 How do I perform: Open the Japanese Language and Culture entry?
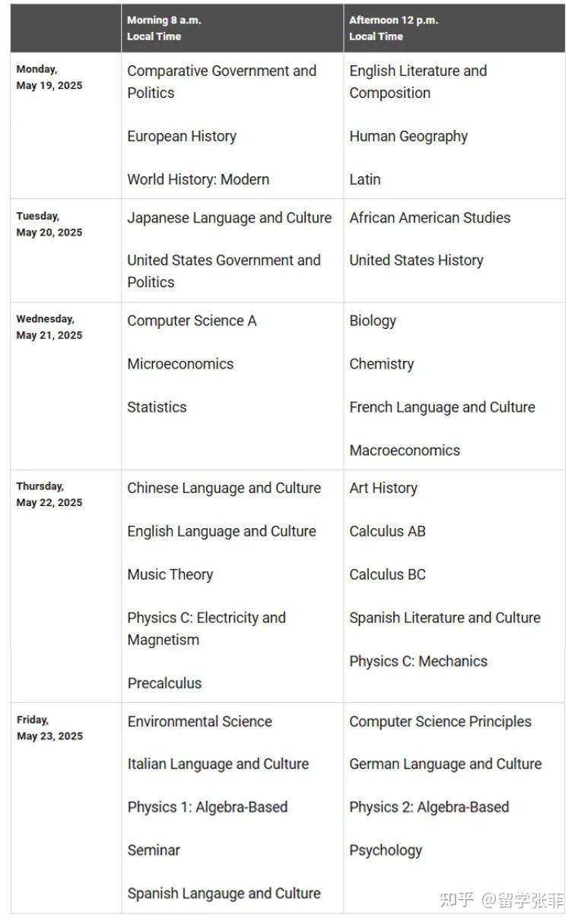(229, 218)
